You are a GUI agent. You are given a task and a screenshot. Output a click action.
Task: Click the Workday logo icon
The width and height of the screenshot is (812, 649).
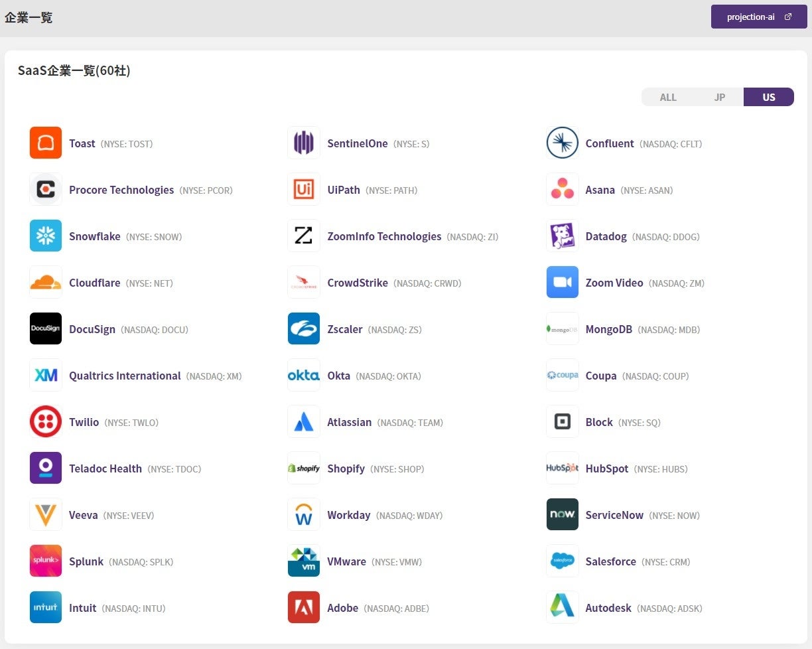[x=304, y=514]
